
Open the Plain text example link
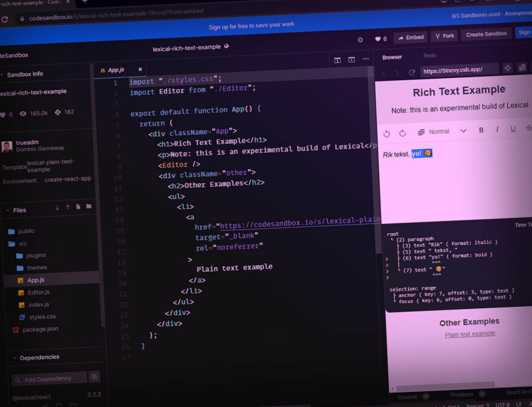pyautogui.click(x=470, y=335)
